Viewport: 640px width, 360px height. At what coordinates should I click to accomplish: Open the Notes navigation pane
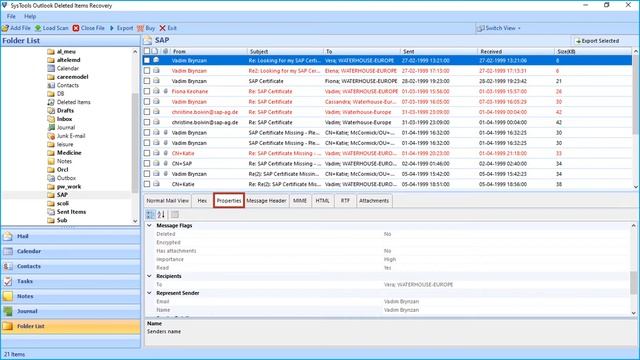(x=71, y=296)
